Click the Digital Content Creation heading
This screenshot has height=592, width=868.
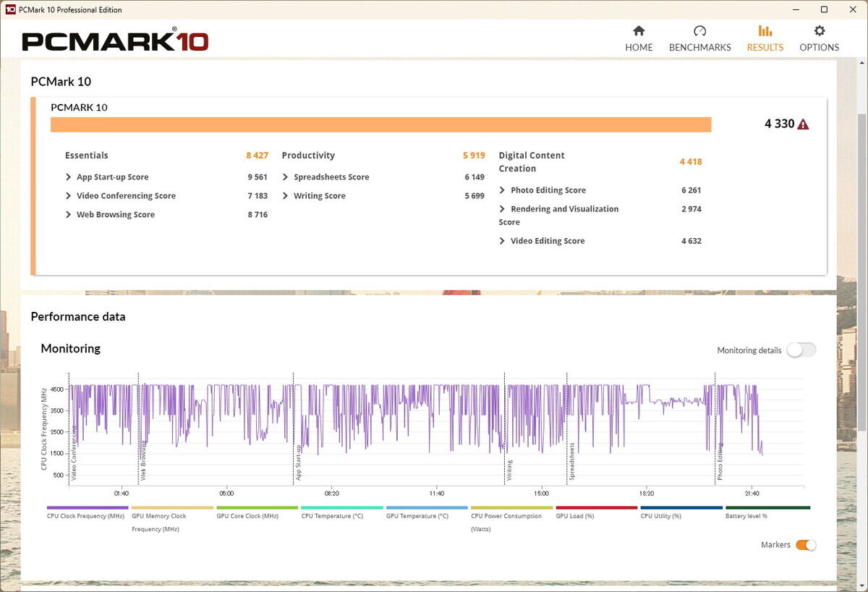coord(532,161)
